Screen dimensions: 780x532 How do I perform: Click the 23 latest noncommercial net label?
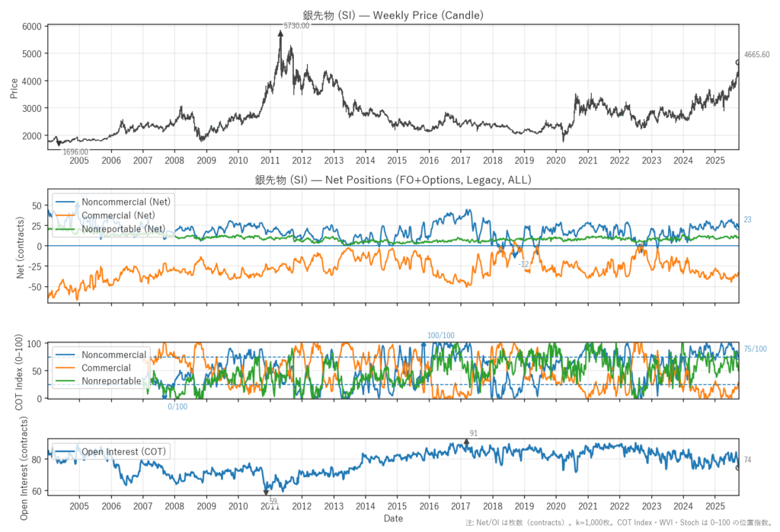(x=747, y=220)
